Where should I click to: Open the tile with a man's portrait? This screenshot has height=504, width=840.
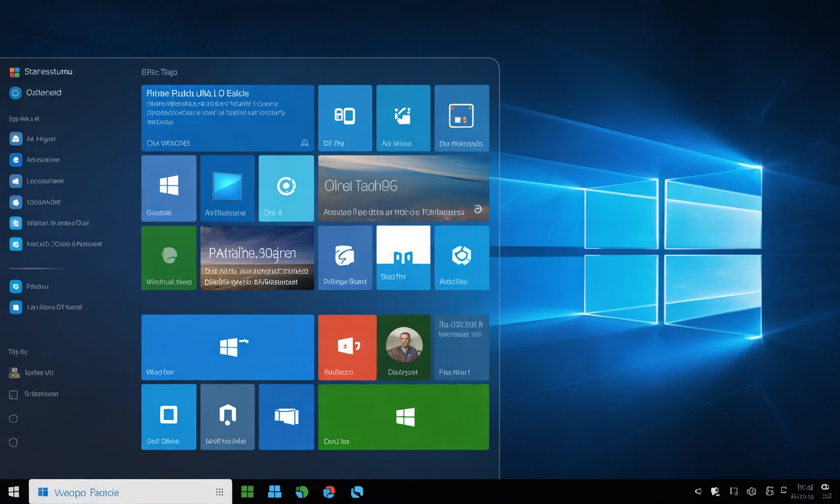404,347
